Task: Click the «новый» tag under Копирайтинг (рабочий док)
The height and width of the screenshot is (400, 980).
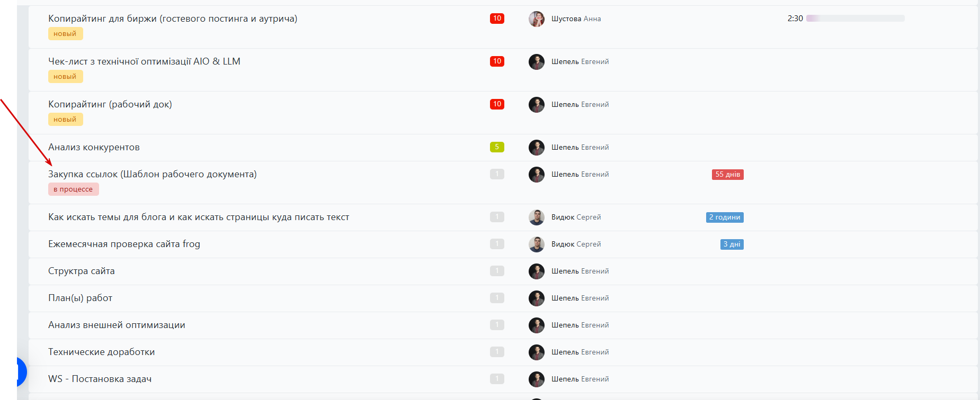Action: click(66, 120)
